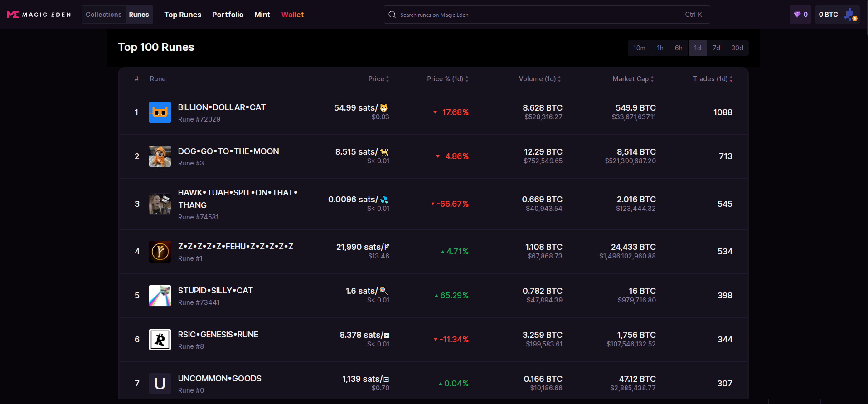Screen dimensions: 868x404
Task: Open the diamond rewards counter
Action: pos(800,15)
